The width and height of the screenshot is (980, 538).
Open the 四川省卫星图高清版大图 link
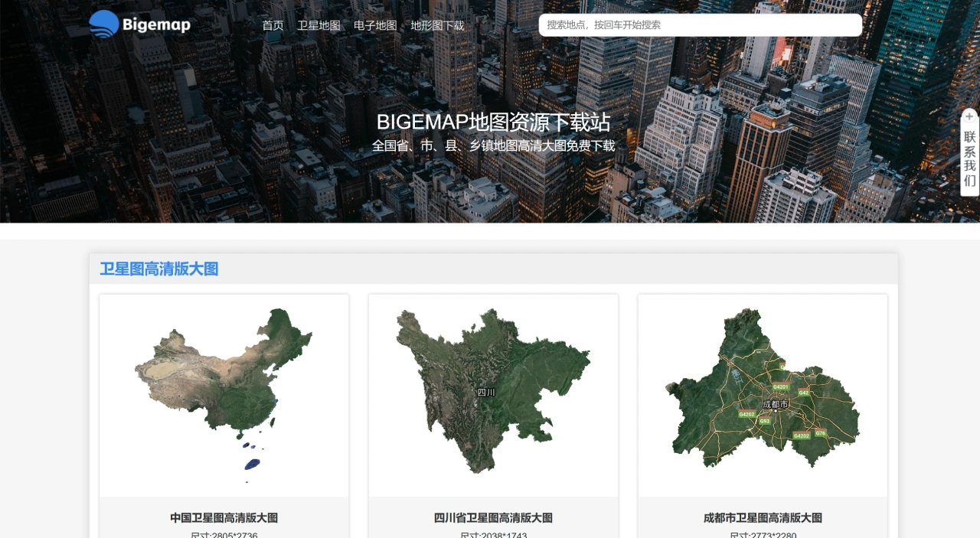pyautogui.click(x=492, y=517)
